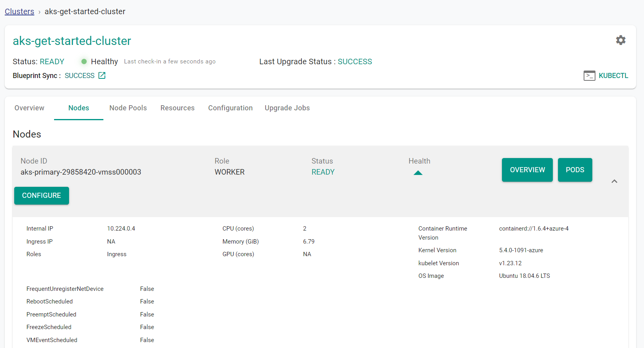Image resolution: width=644 pixels, height=348 pixels.
Task: Switch to the Overview tab
Action: point(29,108)
